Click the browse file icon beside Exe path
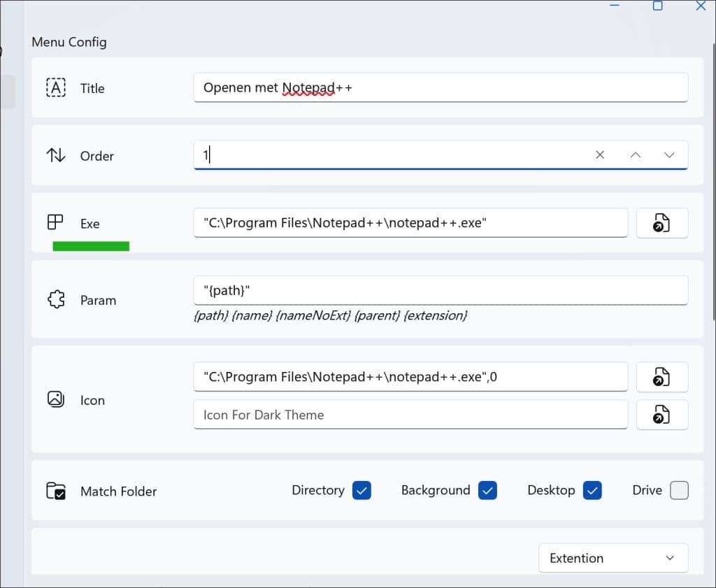 (x=661, y=224)
